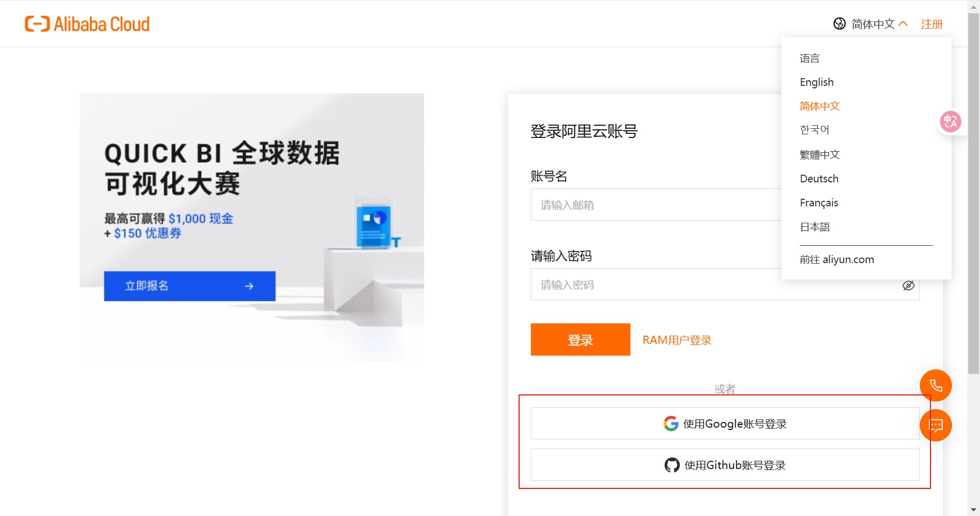The width and height of the screenshot is (980, 516).
Task: Click the pink translate floating icon
Action: tap(950, 122)
